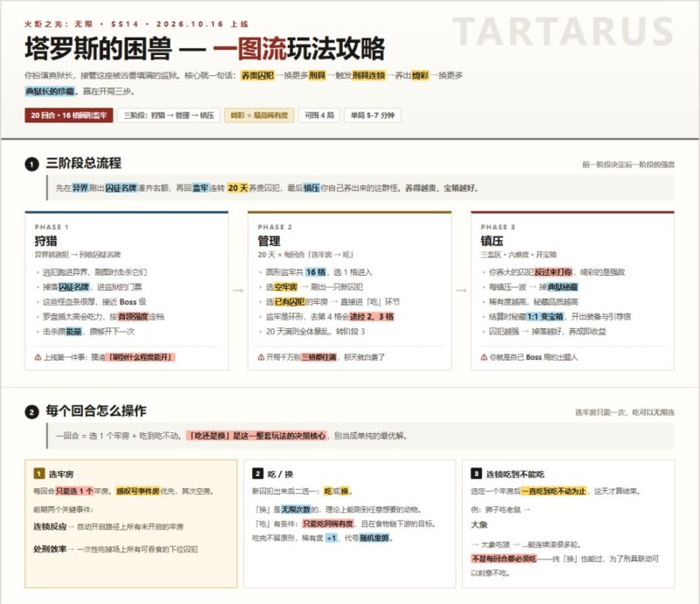The image size is (700, 604).
Task: Click the blue highlighted '1:1 变宝箱'
Action: pos(545,317)
